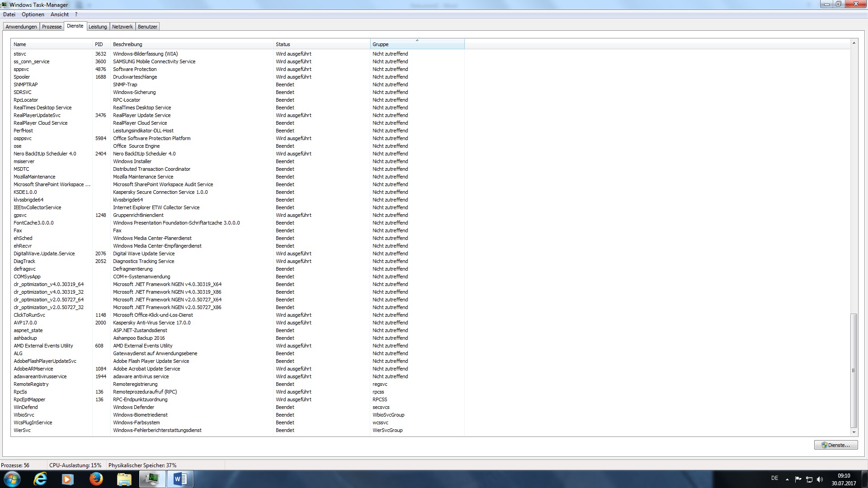868x488 pixels.
Task: Select the stisvc service row
Action: pyautogui.click(x=237, y=54)
